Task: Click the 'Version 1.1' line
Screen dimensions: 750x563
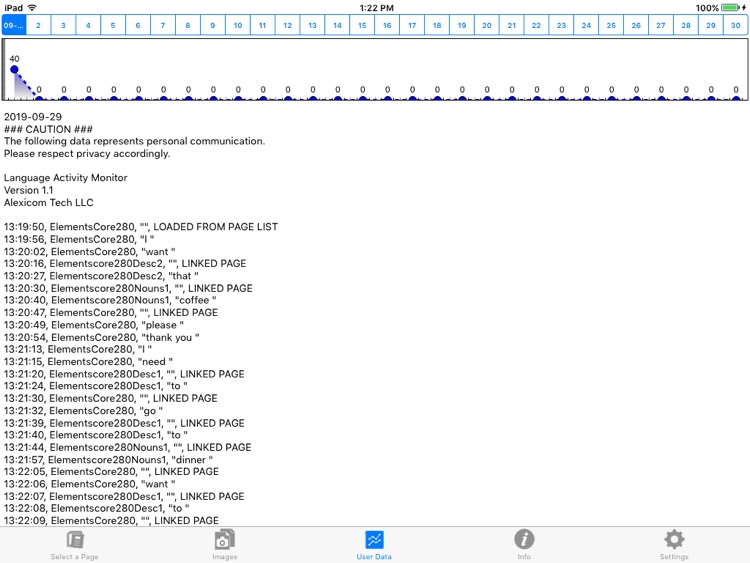Action: point(29,190)
